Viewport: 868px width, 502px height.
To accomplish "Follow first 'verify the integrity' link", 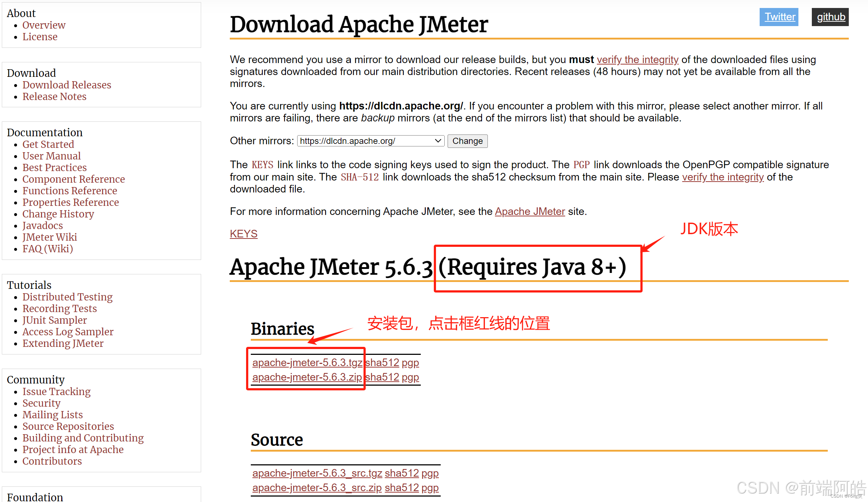I will (x=637, y=59).
